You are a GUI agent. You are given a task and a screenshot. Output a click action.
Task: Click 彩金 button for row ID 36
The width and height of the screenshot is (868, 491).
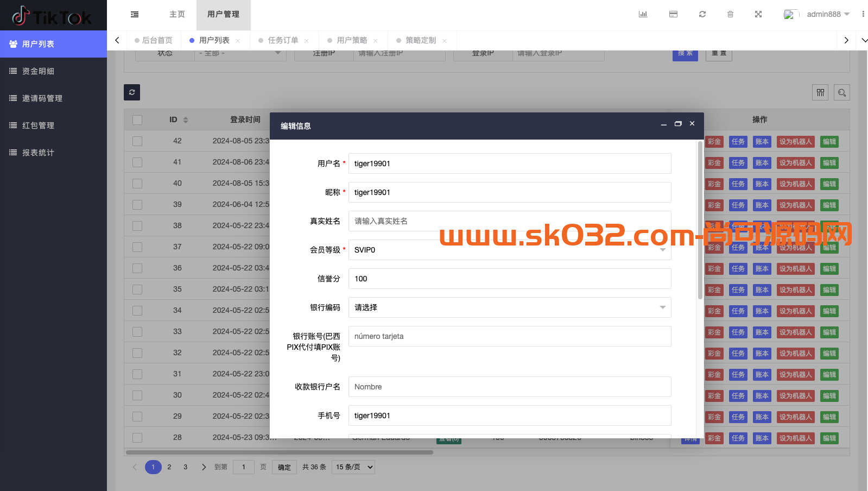pyautogui.click(x=714, y=269)
